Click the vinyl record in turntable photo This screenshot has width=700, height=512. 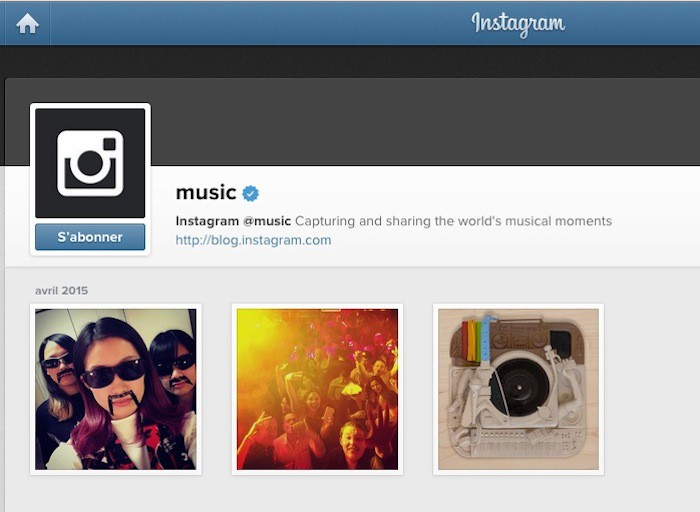pyautogui.click(x=519, y=386)
